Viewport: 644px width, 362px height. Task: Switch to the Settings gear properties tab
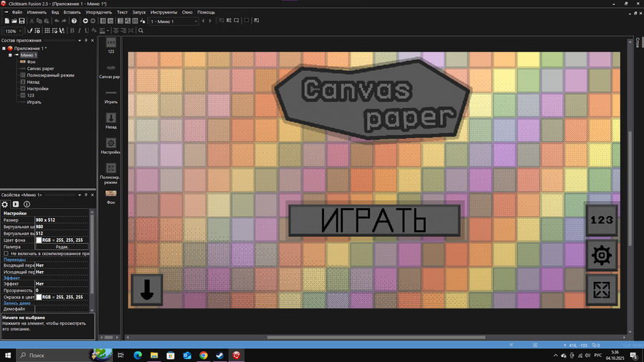pos(5,204)
